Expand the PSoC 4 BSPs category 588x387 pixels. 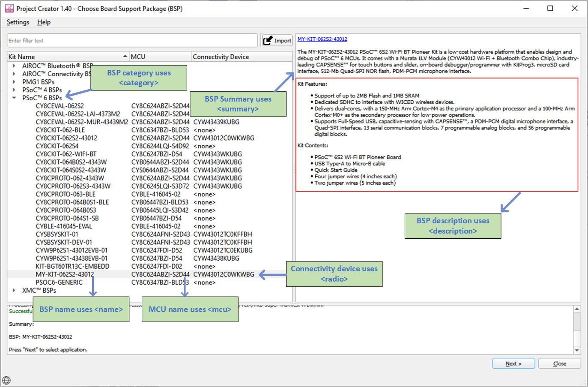click(14, 90)
